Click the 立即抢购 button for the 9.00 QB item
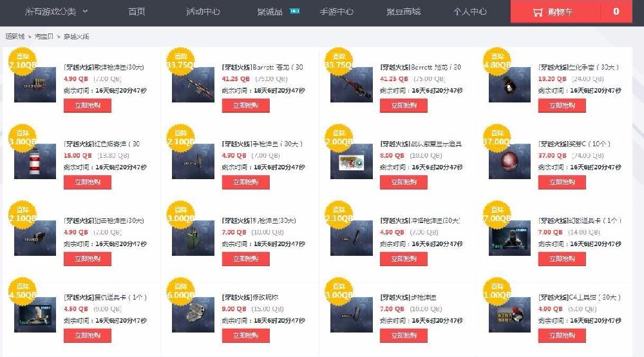The height and width of the screenshot is (357, 644). click(x=245, y=336)
